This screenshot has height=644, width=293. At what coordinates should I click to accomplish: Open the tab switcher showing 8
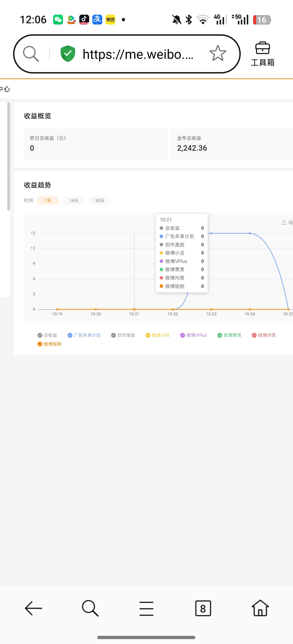[x=203, y=608]
